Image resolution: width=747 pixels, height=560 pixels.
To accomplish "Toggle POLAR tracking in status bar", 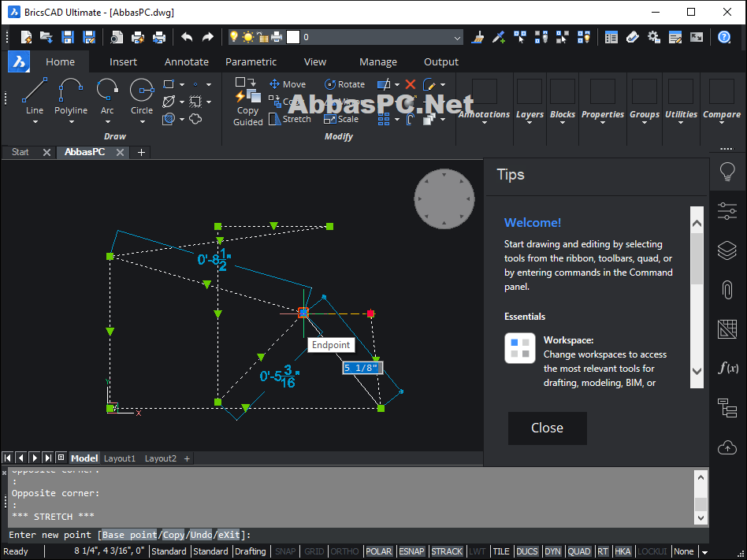I will (x=379, y=551).
